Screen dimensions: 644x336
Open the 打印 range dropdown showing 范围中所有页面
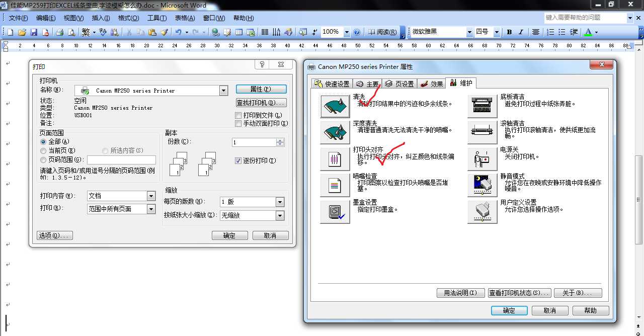pos(151,209)
